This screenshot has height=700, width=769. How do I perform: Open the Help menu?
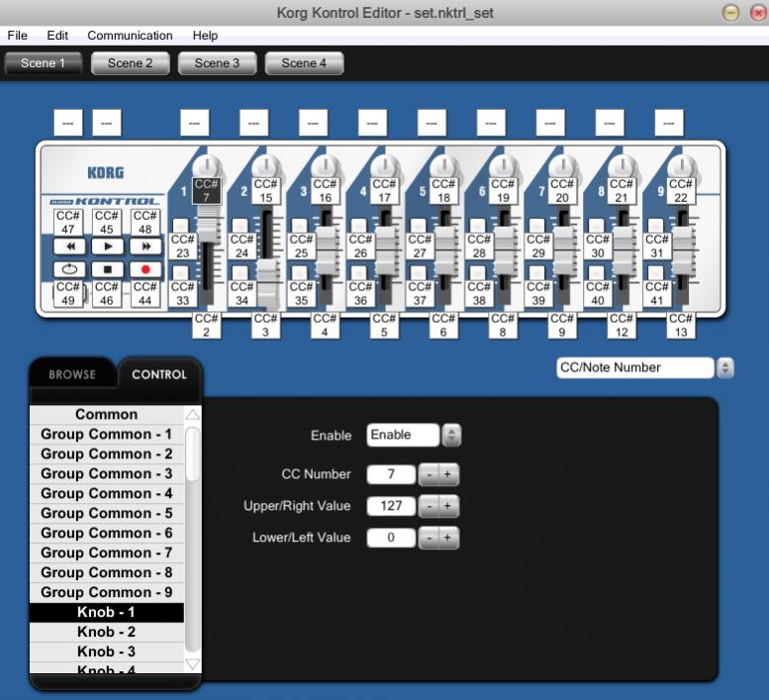pyautogui.click(x=205, y=36)
